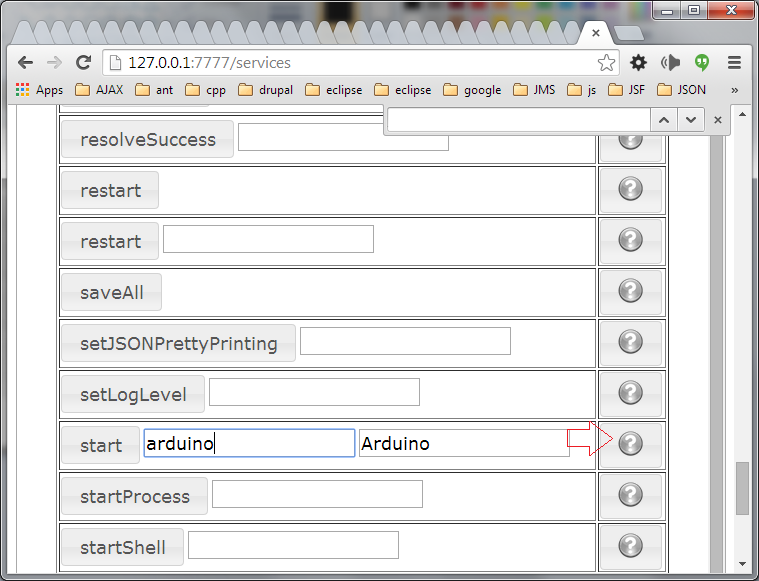Bookmark this page with the star icon
Viewport: 759px width, 581px height.
pos(606,63)
